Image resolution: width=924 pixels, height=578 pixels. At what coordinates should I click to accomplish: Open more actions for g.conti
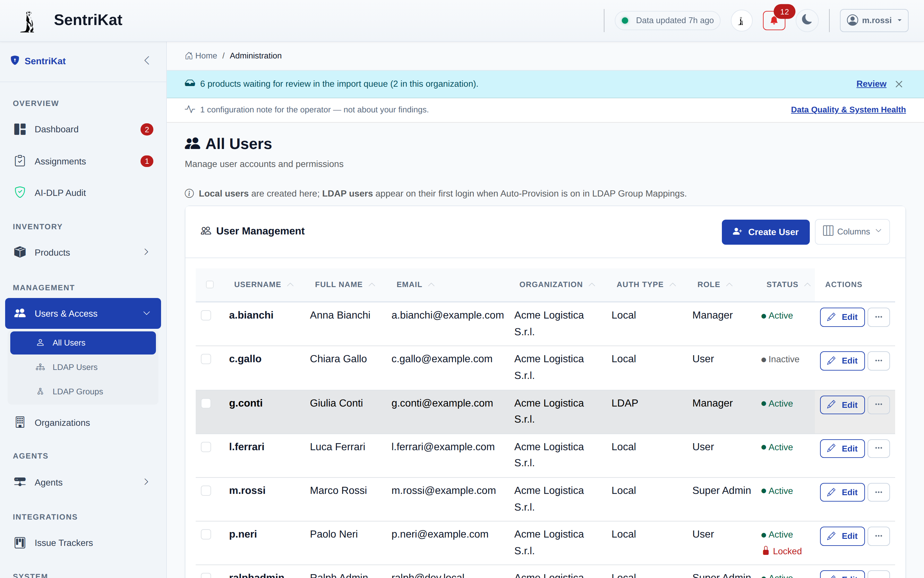pos(878,405)
